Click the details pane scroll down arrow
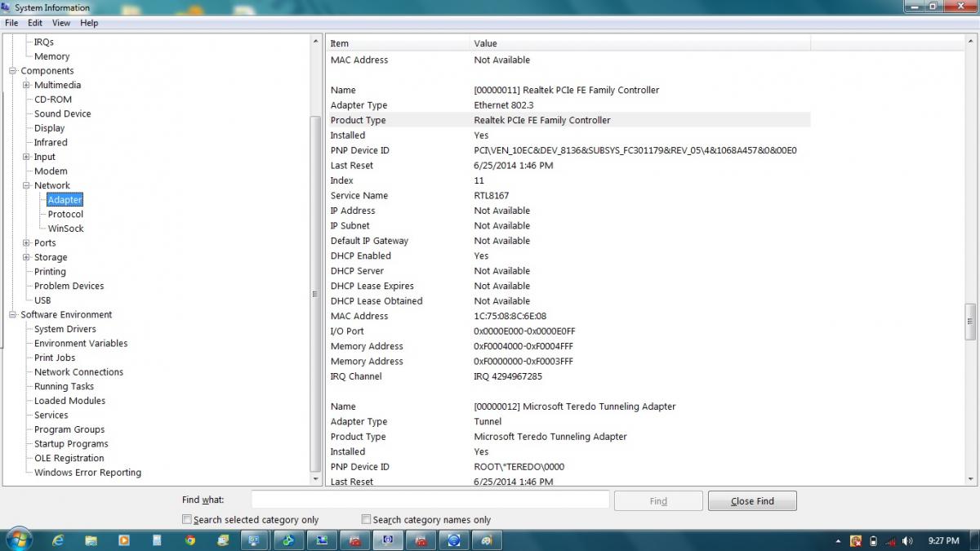980x551 pixels. click(x=970, y=479)
